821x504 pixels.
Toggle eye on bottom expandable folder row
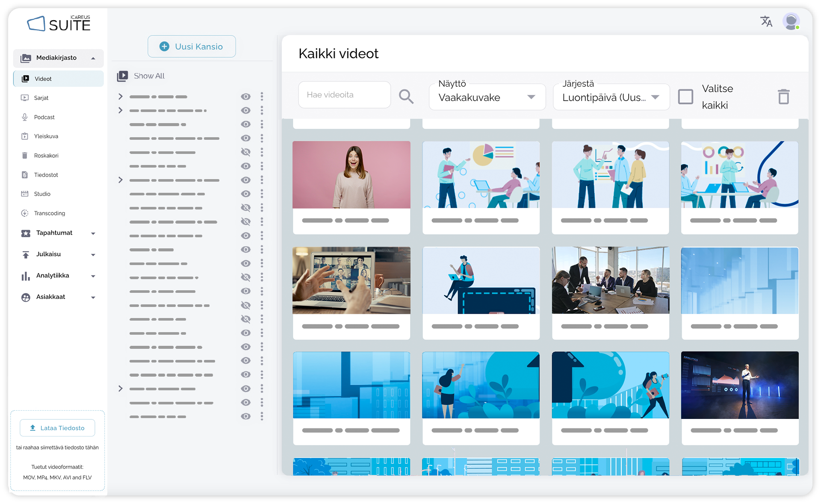pyautogui.click(x=245, y=389)
